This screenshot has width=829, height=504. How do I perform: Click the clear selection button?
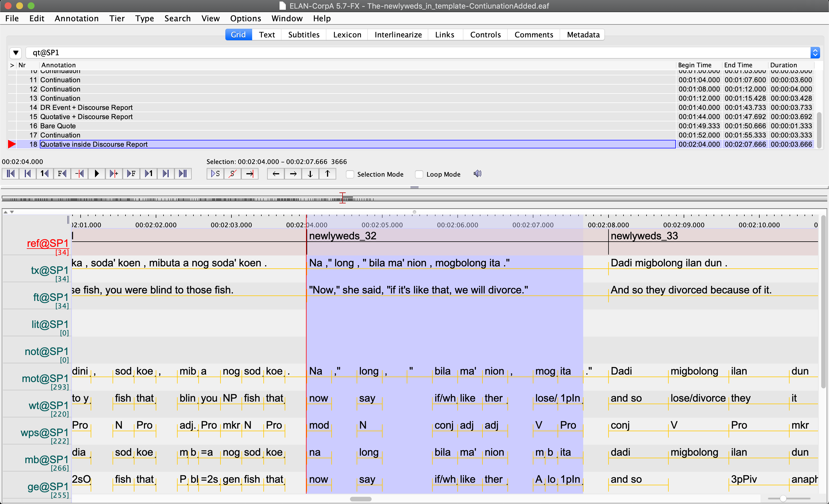pos(233,174)
